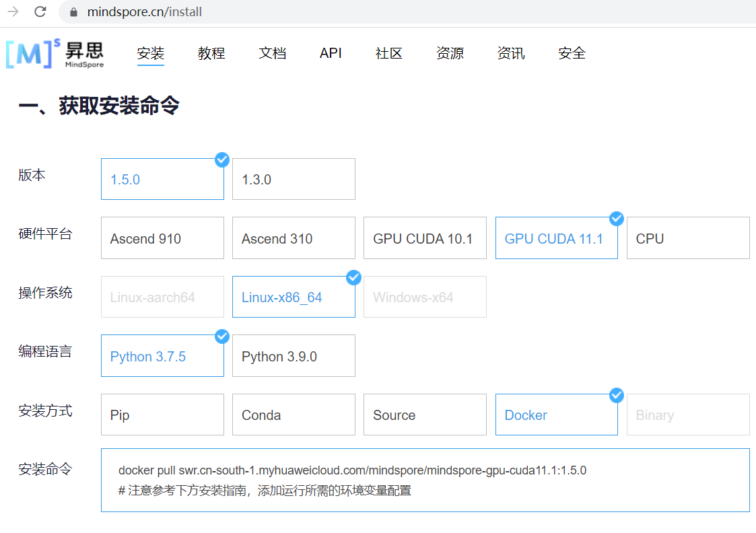Choose Docker installation method
Viewport: 756px width, 533px height.
coord(556,415)
